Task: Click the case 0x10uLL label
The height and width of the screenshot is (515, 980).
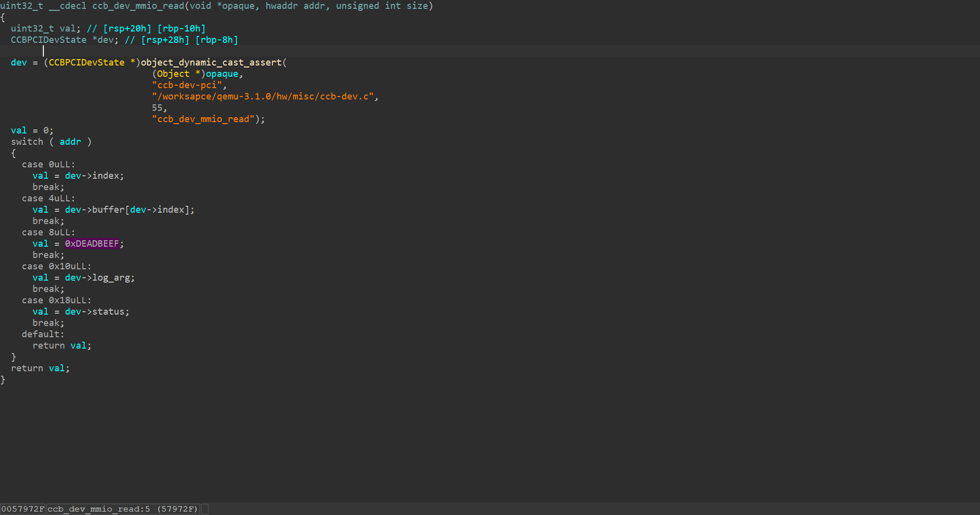Action: pos(56,266)
